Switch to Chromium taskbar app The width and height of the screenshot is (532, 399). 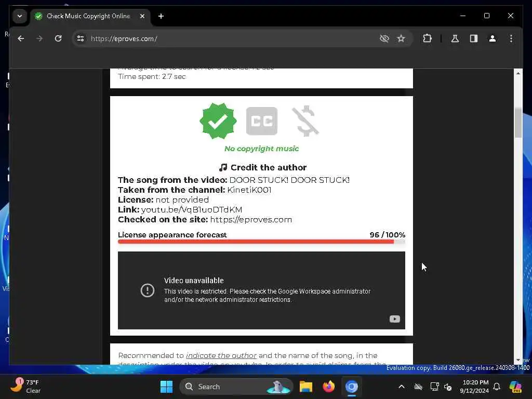tap(352, 387)
